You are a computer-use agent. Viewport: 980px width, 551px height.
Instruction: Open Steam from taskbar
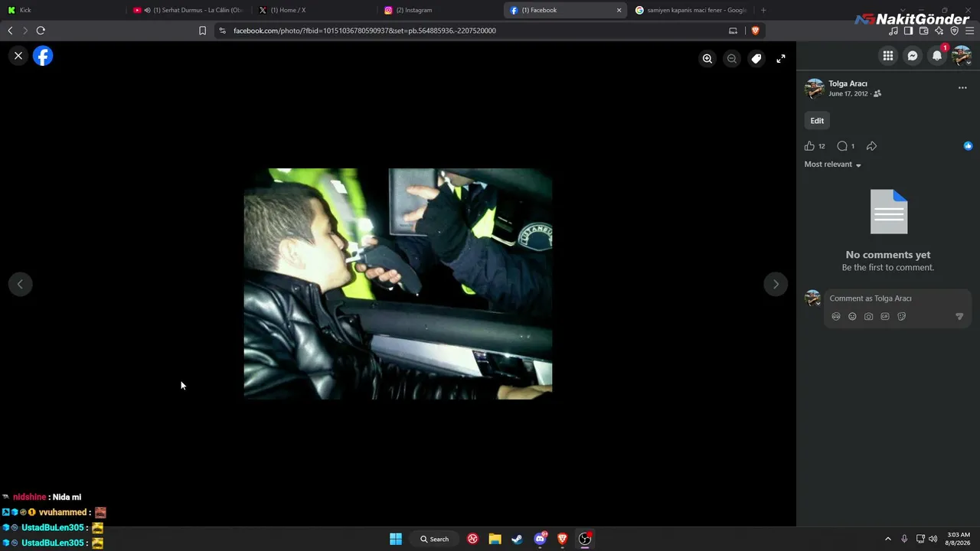518,539
